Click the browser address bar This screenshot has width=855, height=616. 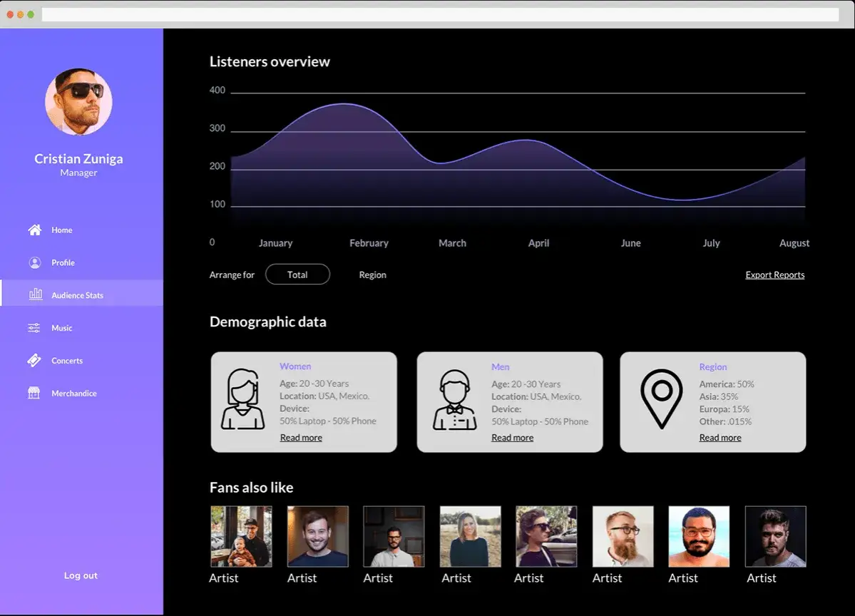click(x=440, y=15)
